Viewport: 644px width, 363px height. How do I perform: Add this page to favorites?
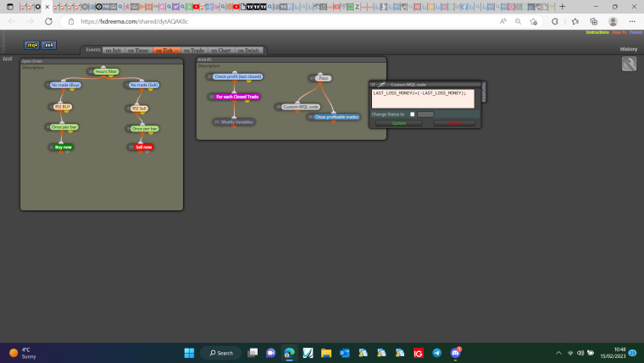[x=534, y=21]
